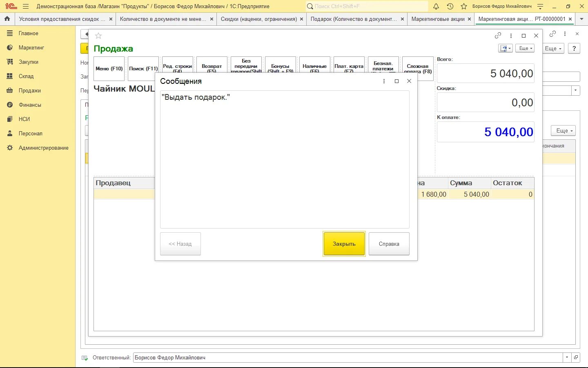Open more options dots in Сообщения dialog
Viewport: 588px width, 368px height.
(384, 81)
